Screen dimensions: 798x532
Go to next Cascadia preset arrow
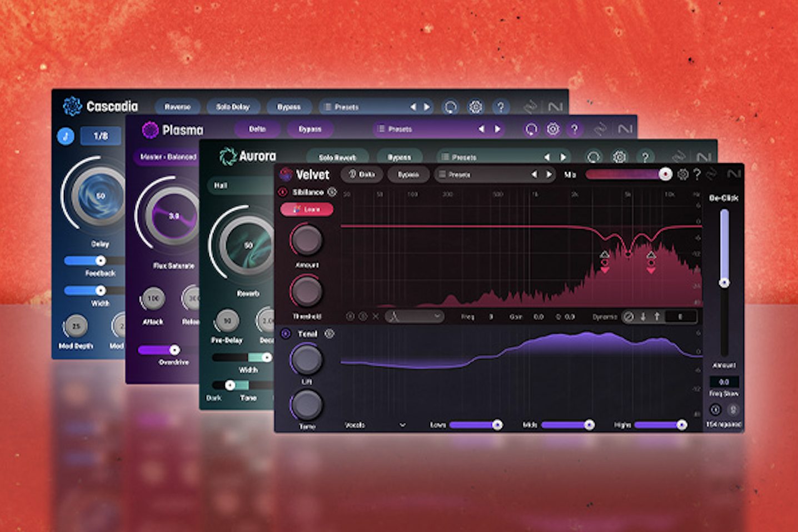tap(427, 107)
